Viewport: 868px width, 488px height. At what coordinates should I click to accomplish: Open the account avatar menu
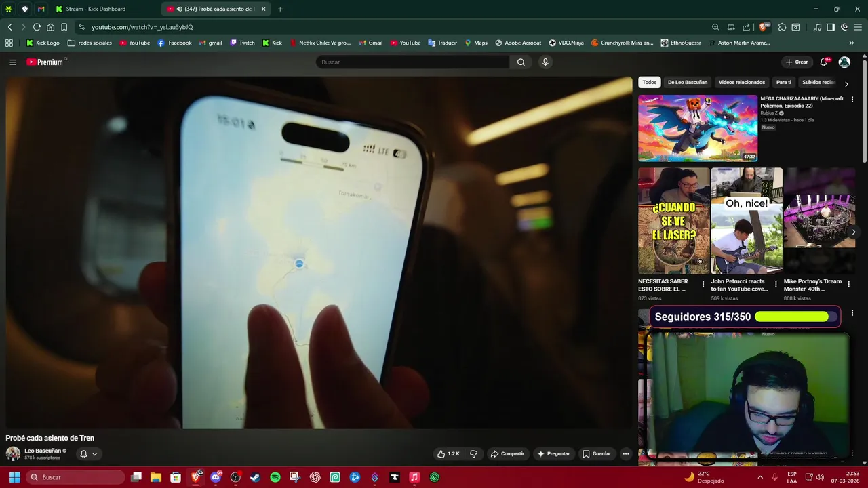tap(844, 62)
